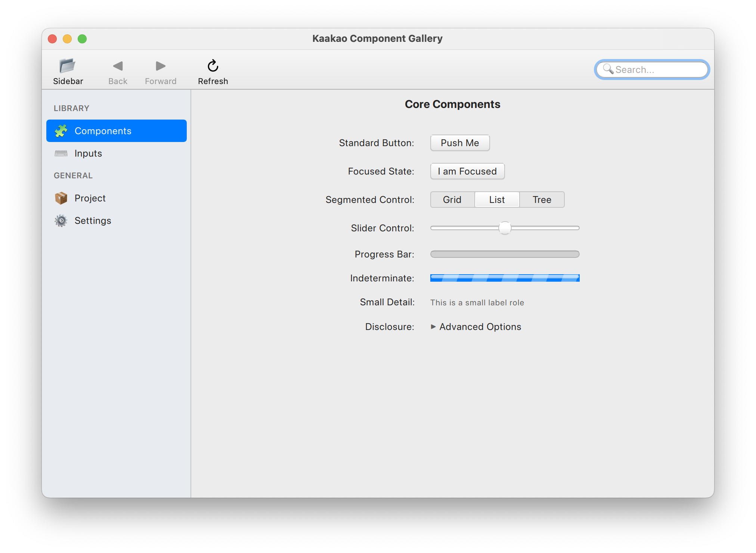This screenshot has width=756, height=553.
Task: Open Settings in the sidebar
Action: tap(117, 220)
